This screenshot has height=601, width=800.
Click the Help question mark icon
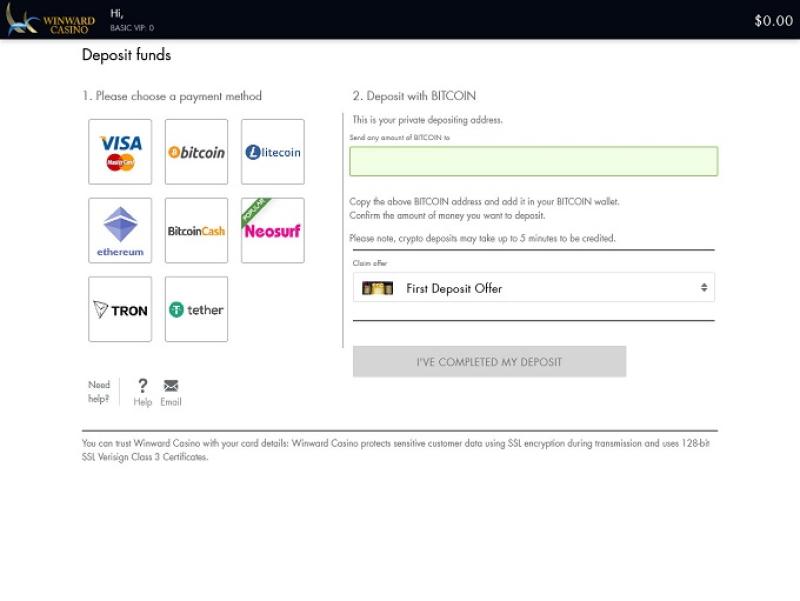(x=143, y=386)
